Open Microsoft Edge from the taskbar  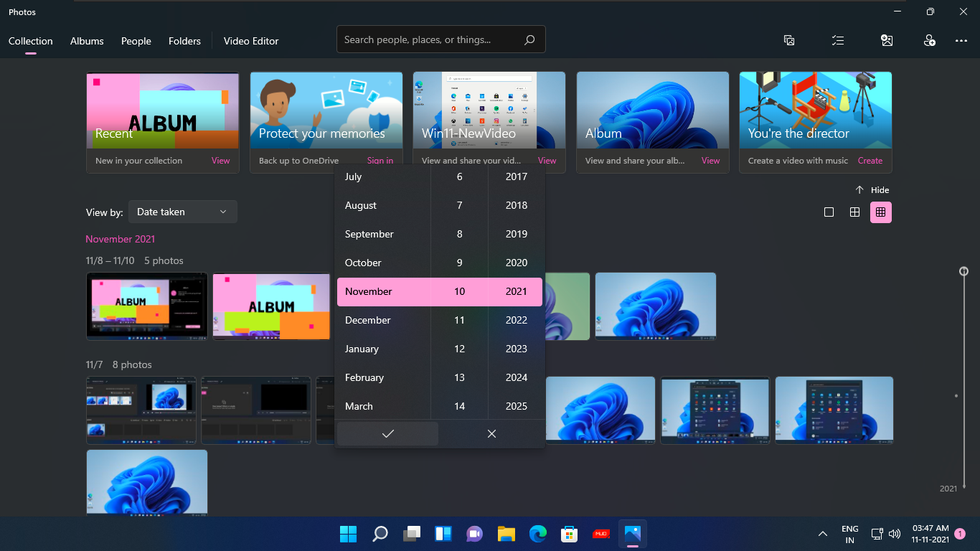(538, 534)
